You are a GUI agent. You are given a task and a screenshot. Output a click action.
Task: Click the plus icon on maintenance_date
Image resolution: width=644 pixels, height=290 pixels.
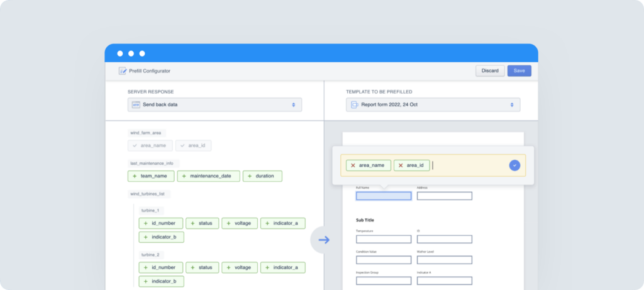(184, 176)
